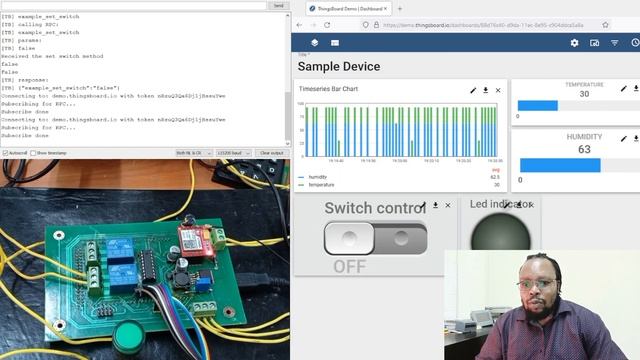Export the Temperature widget

636,88
